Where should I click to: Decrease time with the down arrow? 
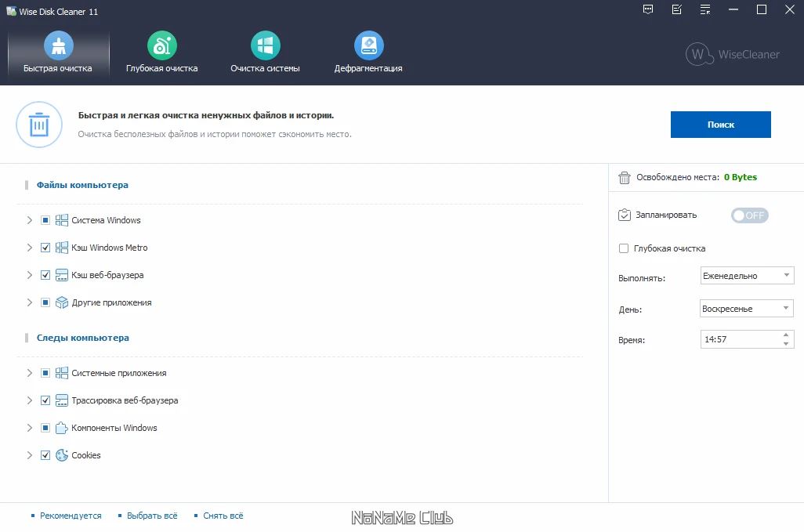[786, 344]
